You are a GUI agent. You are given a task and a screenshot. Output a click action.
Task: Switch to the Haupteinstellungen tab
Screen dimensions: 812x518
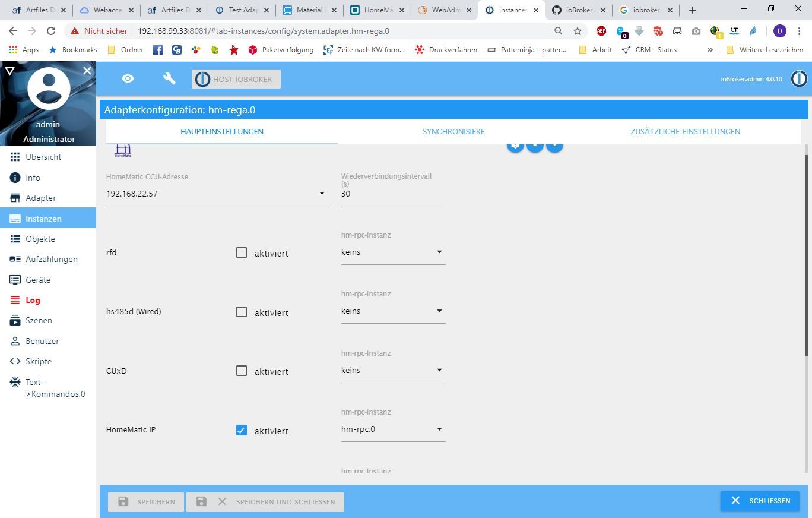coord(222,131)
